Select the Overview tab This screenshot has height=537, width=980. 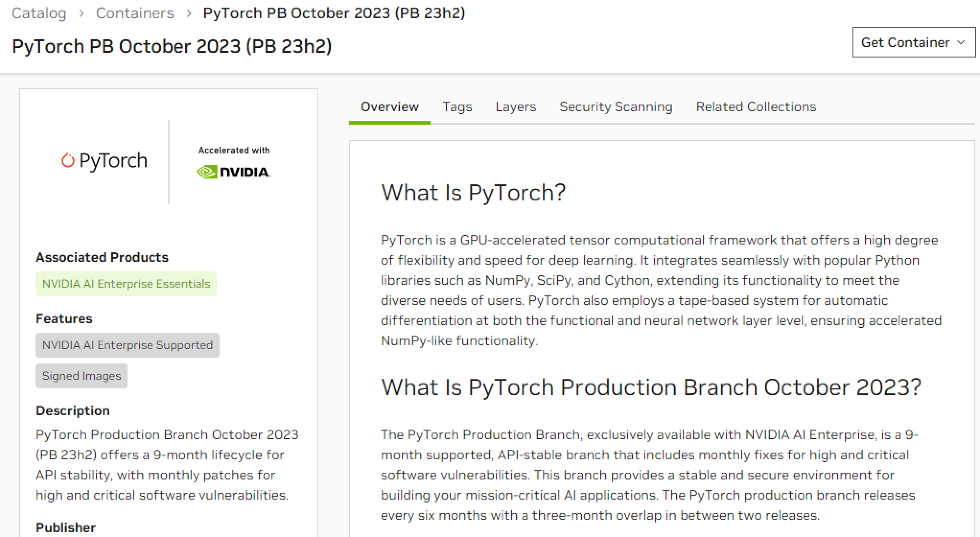(389, 106)
